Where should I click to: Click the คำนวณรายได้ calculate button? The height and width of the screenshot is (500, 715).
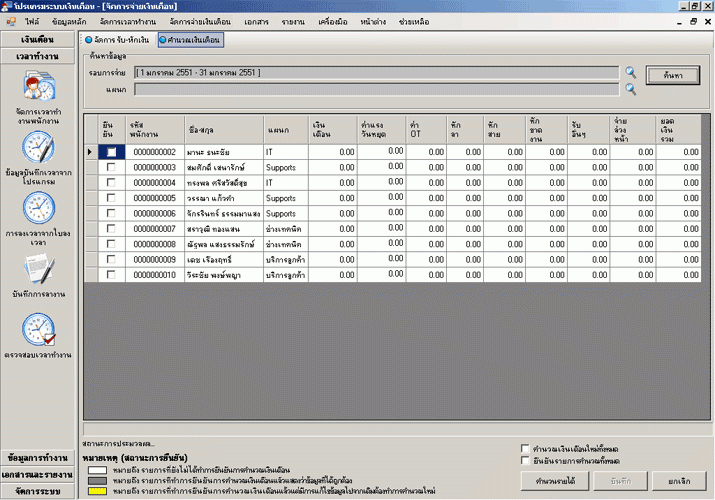click(x=555, y=481)
